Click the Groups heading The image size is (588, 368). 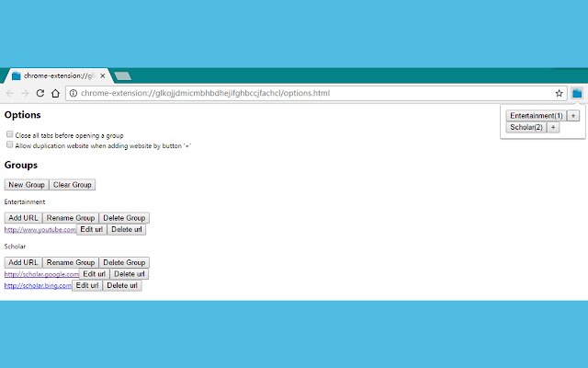pos(21,166)
